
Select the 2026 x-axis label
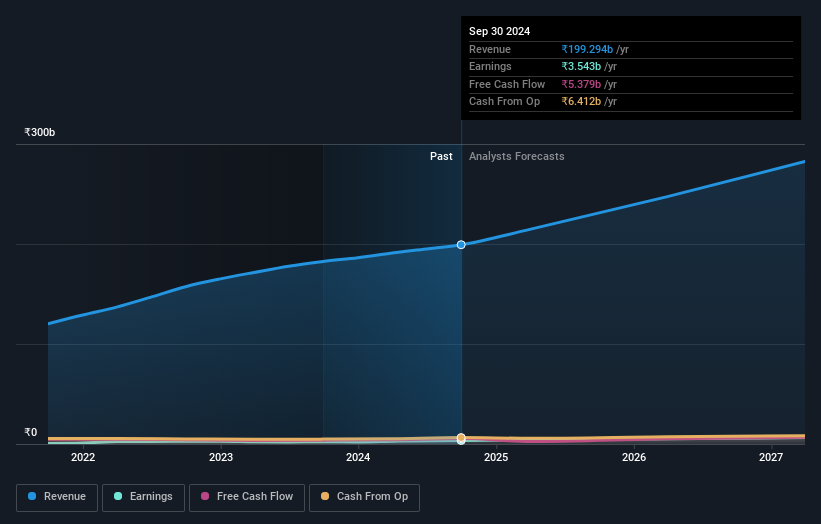coord(634,457)
